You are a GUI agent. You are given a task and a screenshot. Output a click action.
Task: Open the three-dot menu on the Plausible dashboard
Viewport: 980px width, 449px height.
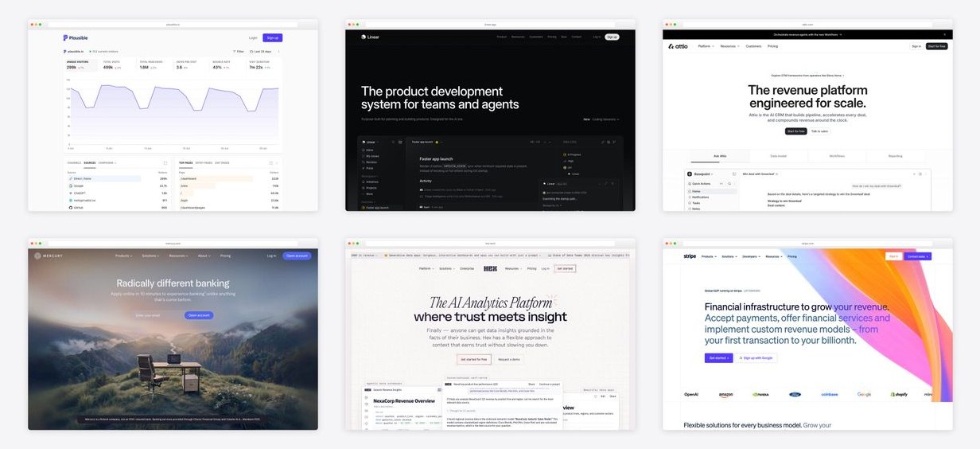278,52
